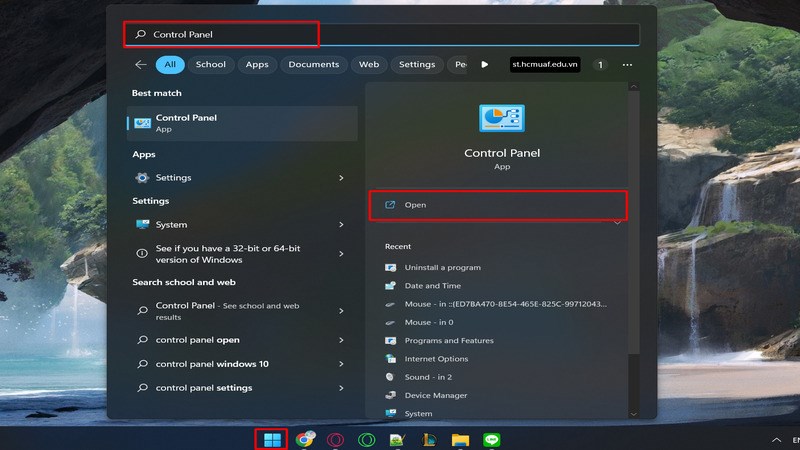Go back with the arrow beside All

point(141,65)
